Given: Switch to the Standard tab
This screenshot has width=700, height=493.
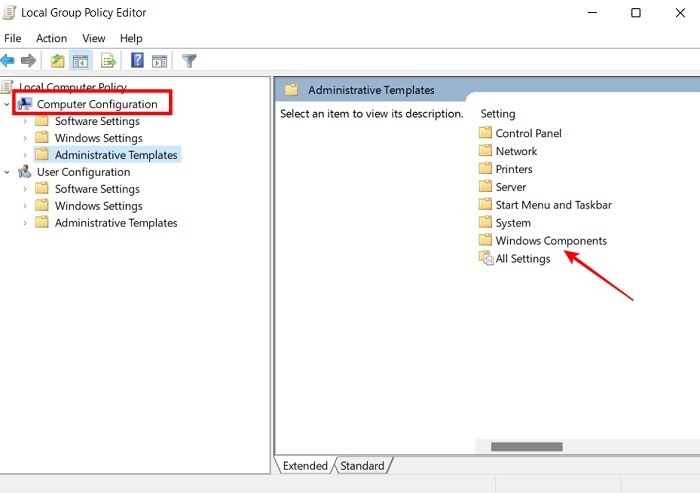Looking at the screenshot, I should (x=362, y=466).
